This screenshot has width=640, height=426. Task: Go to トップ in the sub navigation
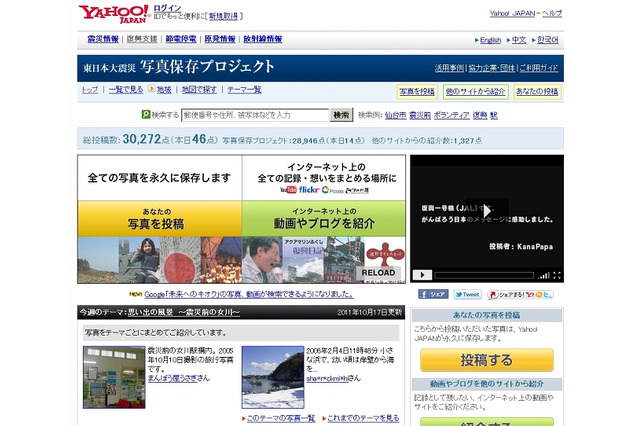pos(90,89)
